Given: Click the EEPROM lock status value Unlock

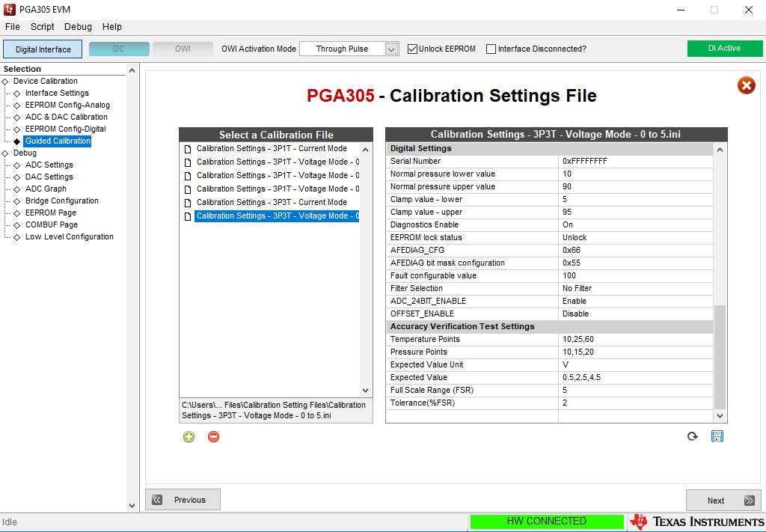Looking at the screenshot, I should [x=574, y=237].
